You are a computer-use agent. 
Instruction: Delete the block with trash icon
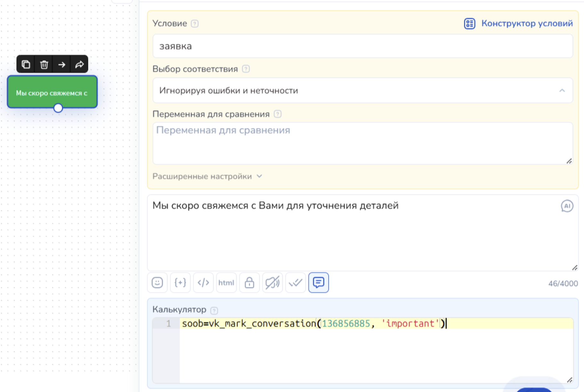(x=44, y=64)
